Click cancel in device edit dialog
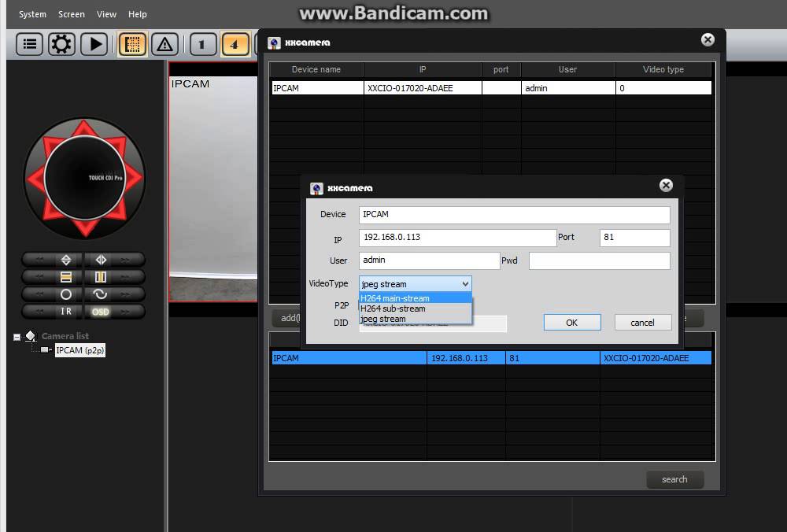 [643, 322]
